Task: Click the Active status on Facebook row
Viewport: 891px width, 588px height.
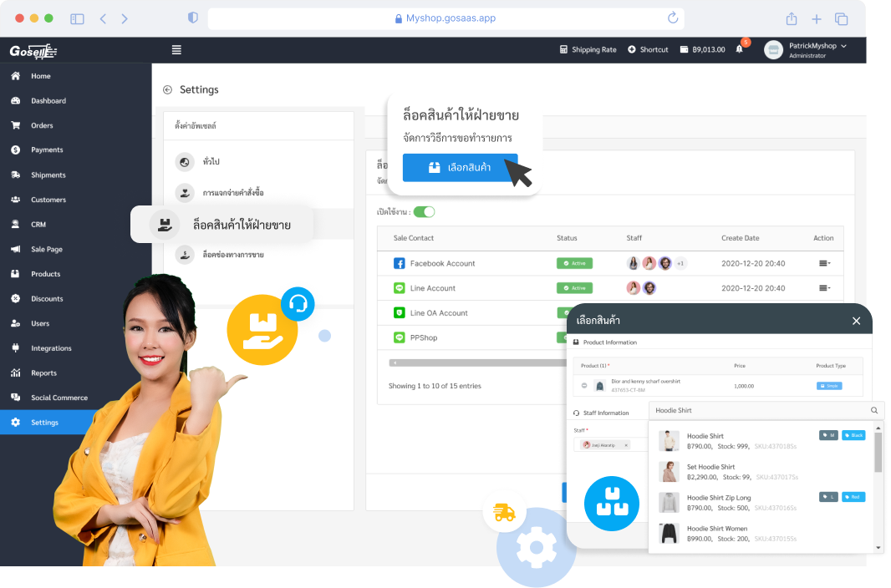Action: 574,263
